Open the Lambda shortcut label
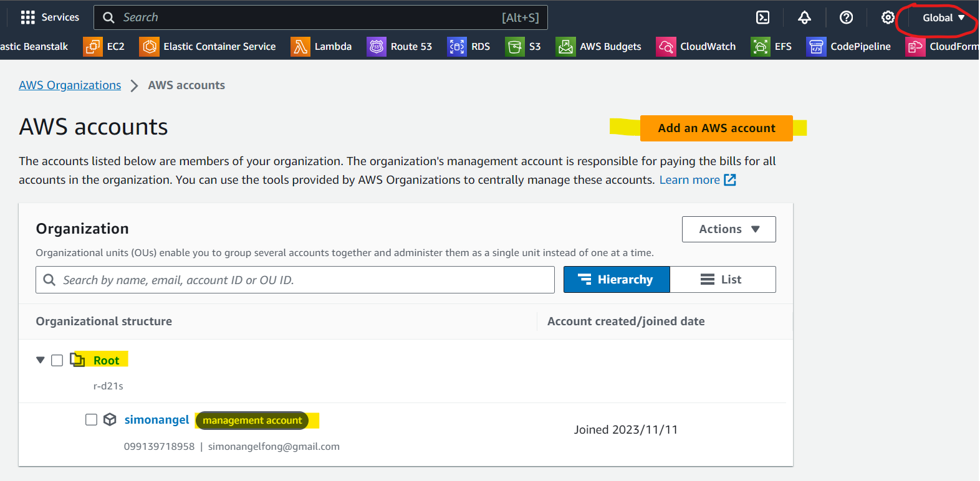980x481 pixels. tap(333, 47)
